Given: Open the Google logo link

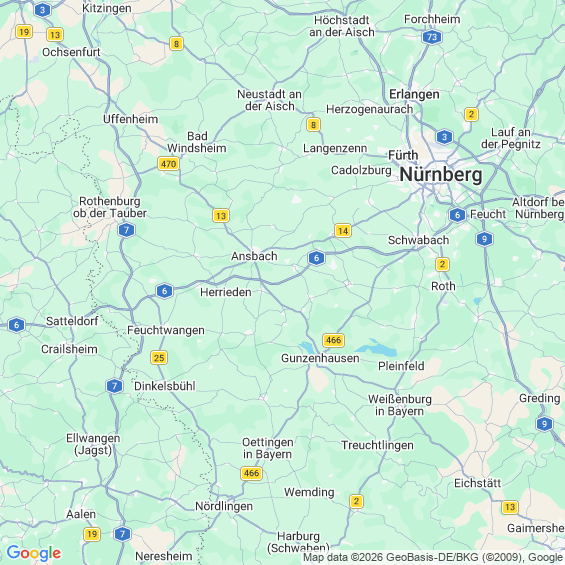Looking at the screenshot, I should click(x=34, y=553).
